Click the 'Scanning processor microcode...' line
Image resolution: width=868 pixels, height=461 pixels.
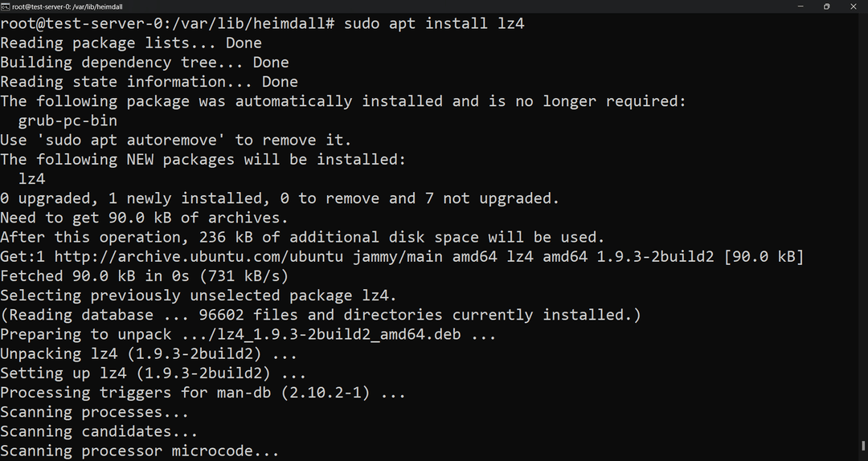tap(140, 451)
